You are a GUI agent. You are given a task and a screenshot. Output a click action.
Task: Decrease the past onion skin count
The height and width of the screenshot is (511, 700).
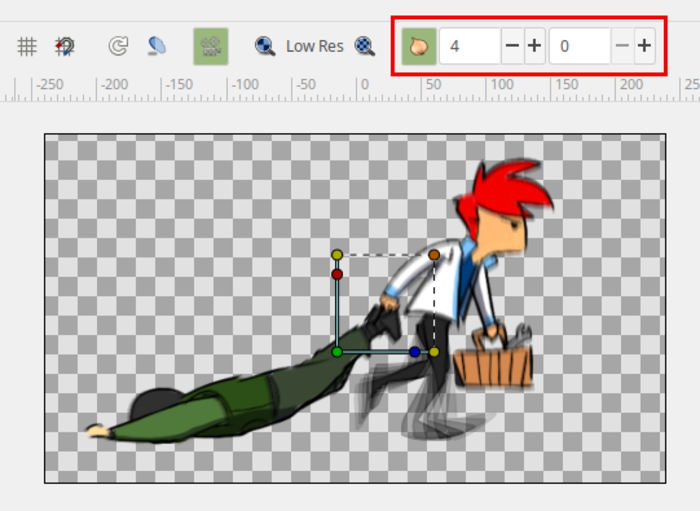point(512,46)
